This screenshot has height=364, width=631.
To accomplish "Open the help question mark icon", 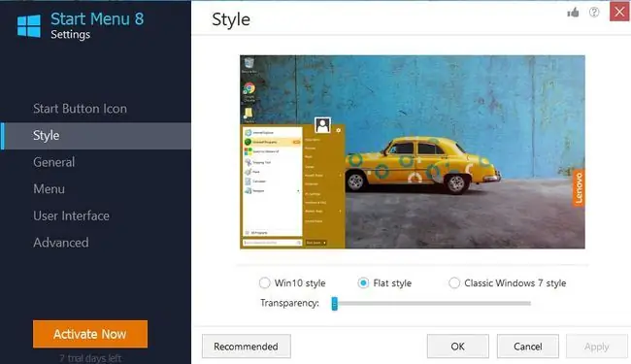I will coord(594,12).
